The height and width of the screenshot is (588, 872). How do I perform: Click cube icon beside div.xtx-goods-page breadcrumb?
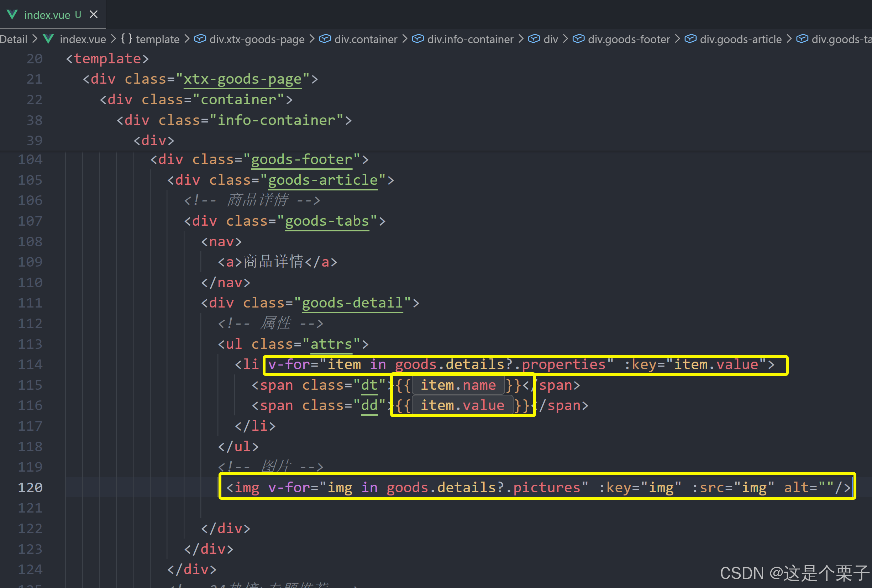tap(200, 39)
